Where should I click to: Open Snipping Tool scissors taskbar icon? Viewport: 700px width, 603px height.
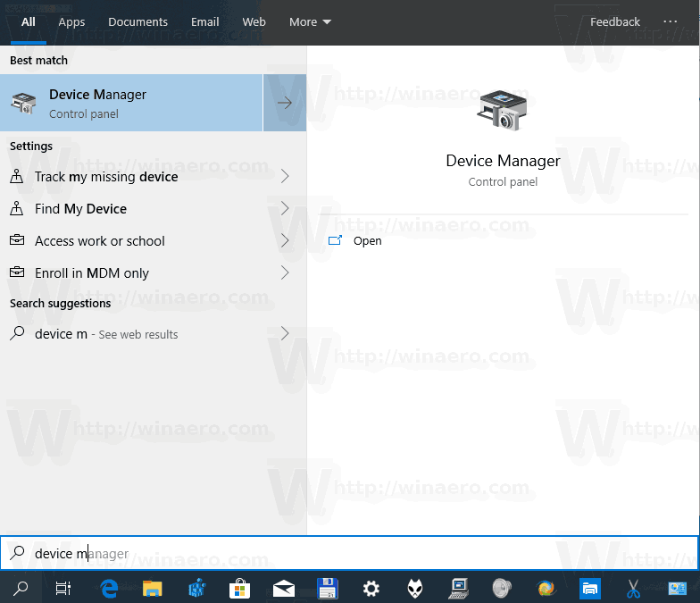point(633,588)
